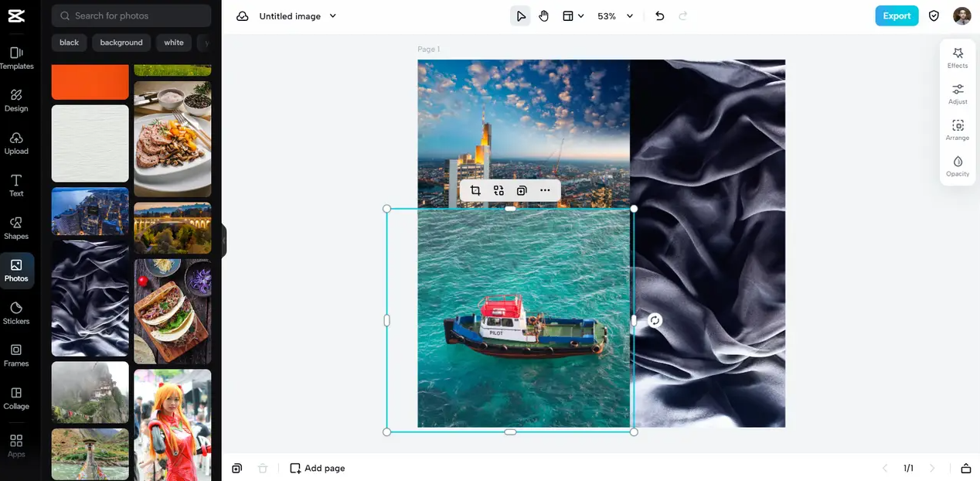Open the Apps panel
The height and width of the screenshot is (481, 980).
[x=16, y=445]
